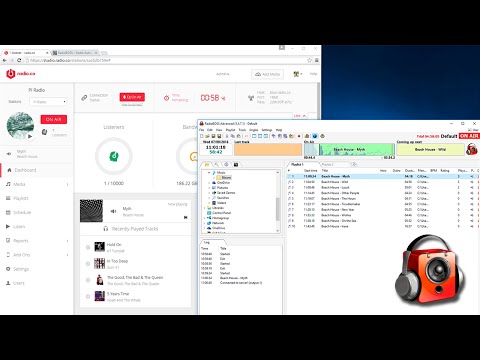Select circle marker beside Hold On track
This screenshot has width=480, height=360.
click(88, 247)
